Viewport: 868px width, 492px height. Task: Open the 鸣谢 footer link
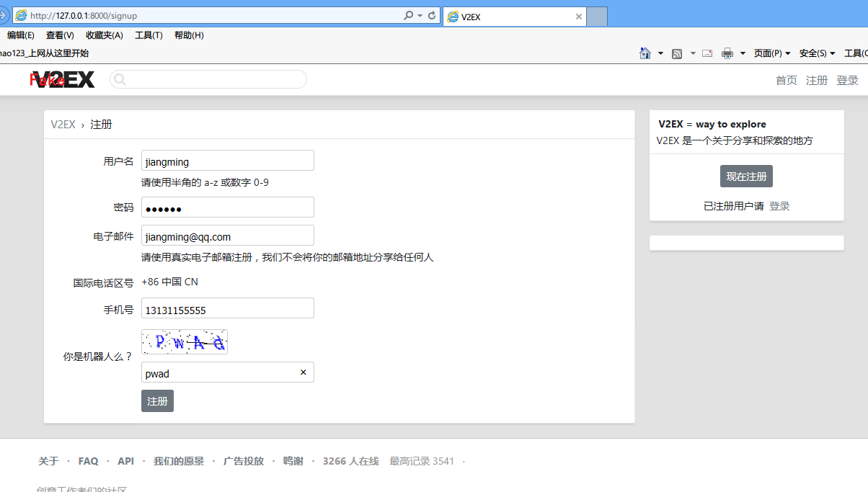(293, 461)
